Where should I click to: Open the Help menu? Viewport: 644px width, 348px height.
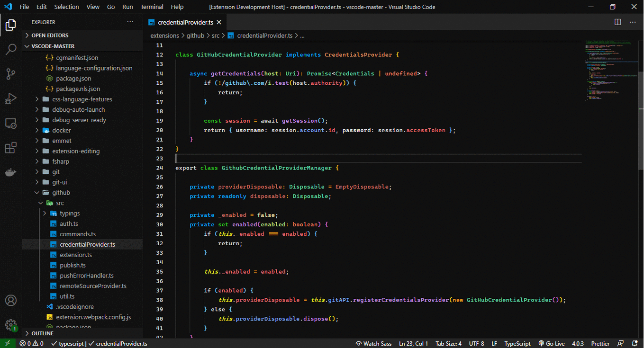[x=177, y=7]
